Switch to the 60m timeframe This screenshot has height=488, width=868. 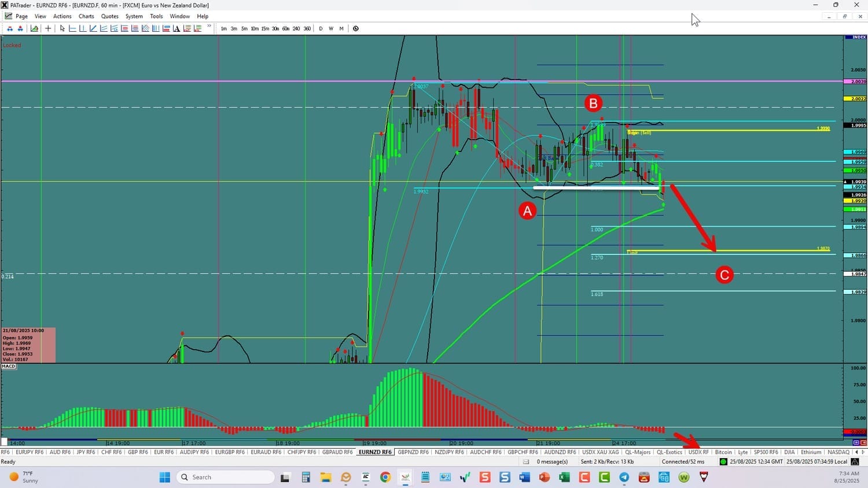(x=286, y=28)
